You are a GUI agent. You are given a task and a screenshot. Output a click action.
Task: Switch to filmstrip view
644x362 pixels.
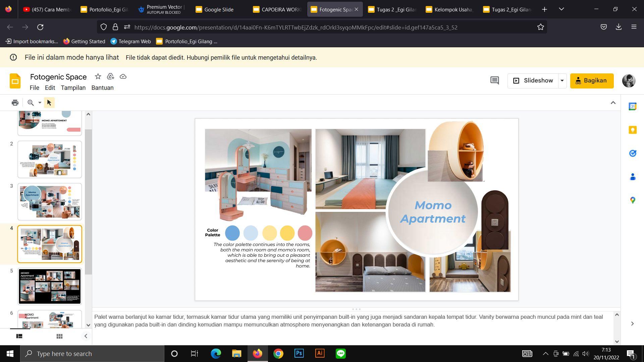tap(19, 336)
